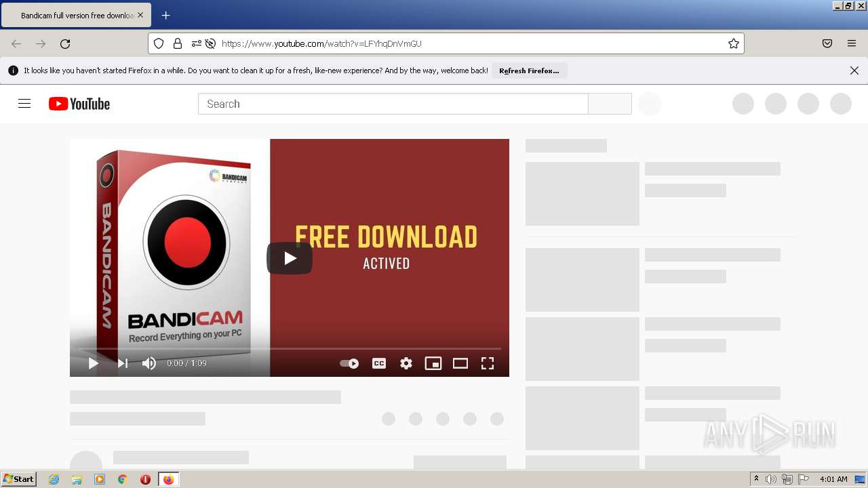The width and height of the screenshot is (868, 488).
Task: Open the tracking protection shield icon
Action: pos(159,43)
